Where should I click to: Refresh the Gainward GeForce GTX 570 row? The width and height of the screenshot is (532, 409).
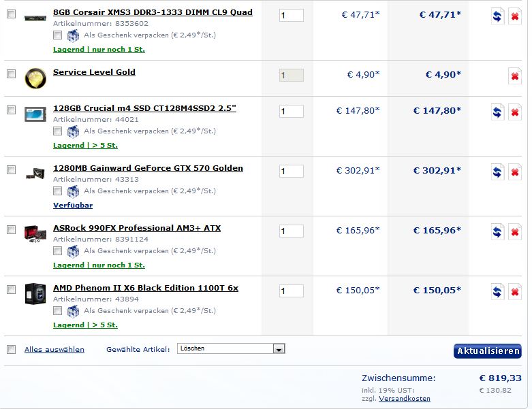[x=497, y=171]
